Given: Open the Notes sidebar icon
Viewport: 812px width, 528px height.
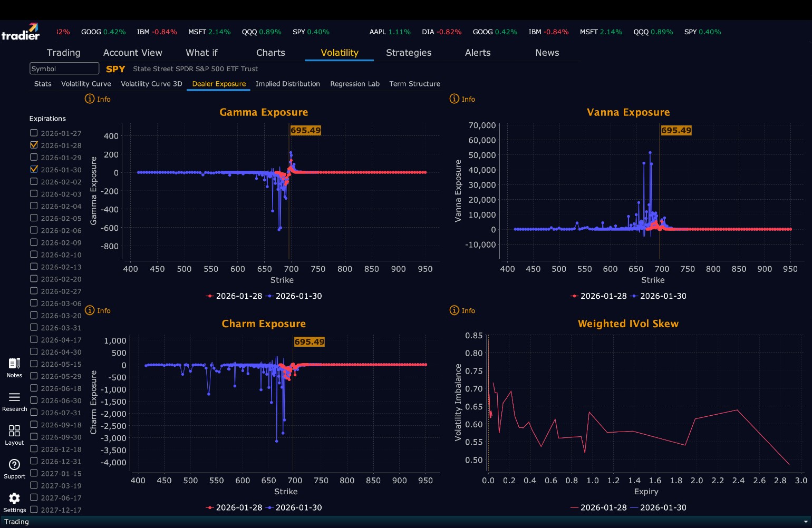Looking at the screenshot, I should pos(14,364).
